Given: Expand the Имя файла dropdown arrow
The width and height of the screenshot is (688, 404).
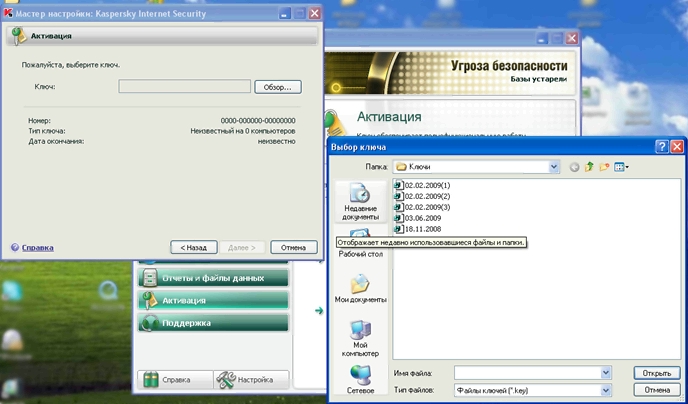Looking at the screenshot, I should (605, 372).
